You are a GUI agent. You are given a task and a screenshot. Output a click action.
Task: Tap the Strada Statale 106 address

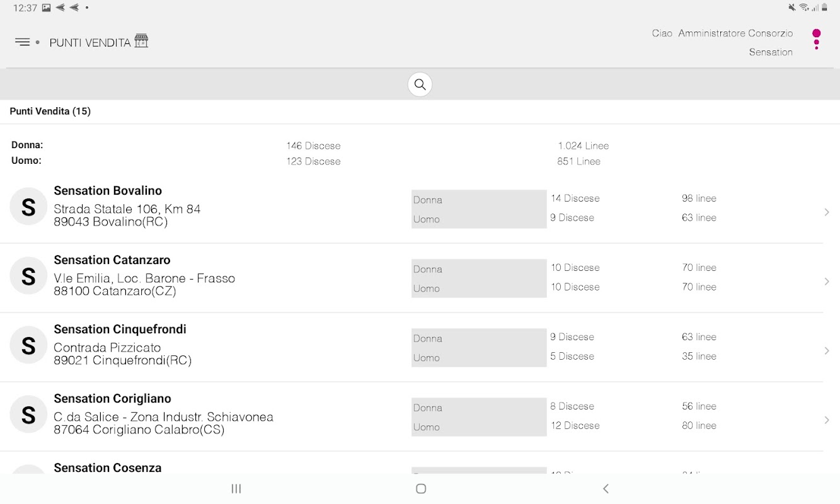(127, 209)
